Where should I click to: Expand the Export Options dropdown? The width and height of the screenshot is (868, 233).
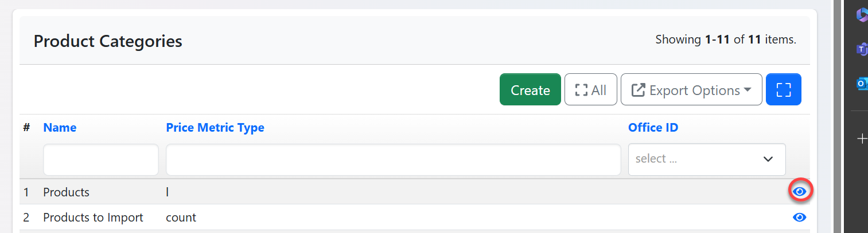click(x=691, y=90)
